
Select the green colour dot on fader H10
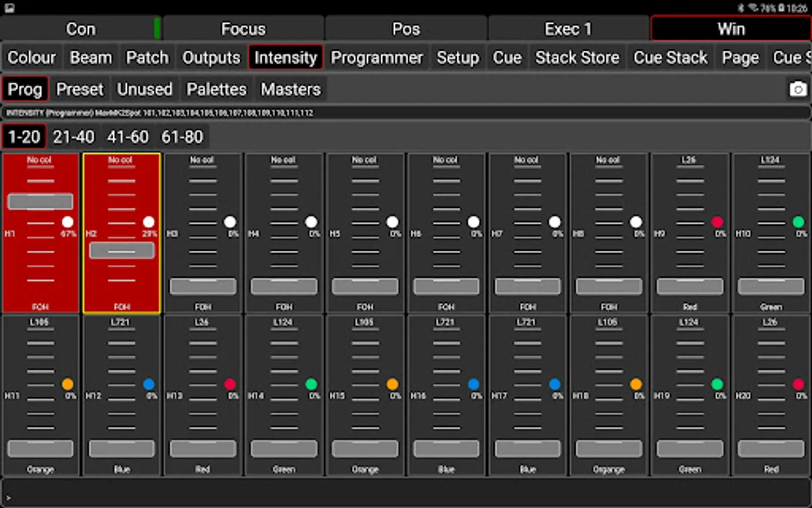[x=798, y=222]
